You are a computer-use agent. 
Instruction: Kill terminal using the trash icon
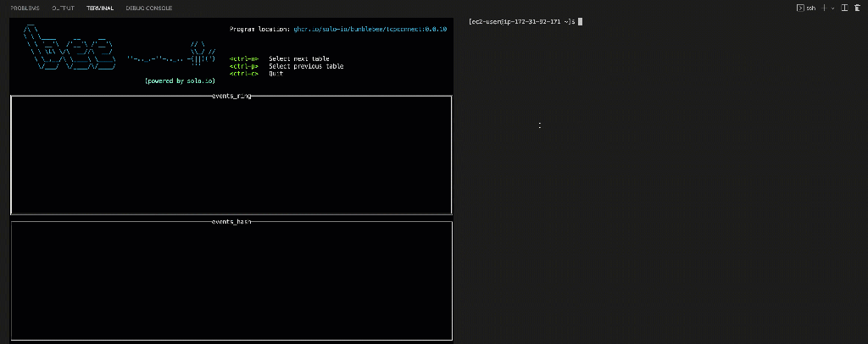click(857, 8)
